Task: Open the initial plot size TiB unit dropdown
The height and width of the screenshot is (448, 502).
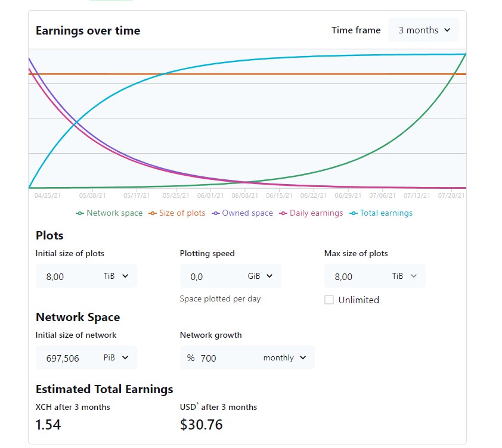Action: 117,276
